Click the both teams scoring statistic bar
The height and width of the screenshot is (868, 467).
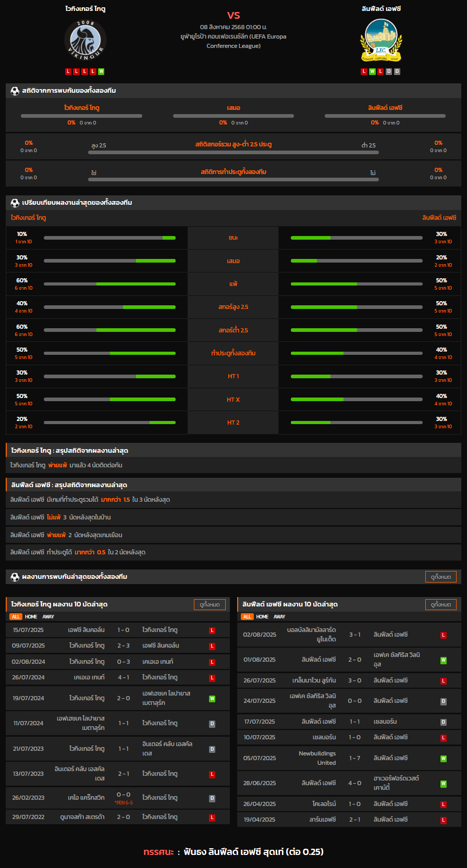[x=233, y=180]
